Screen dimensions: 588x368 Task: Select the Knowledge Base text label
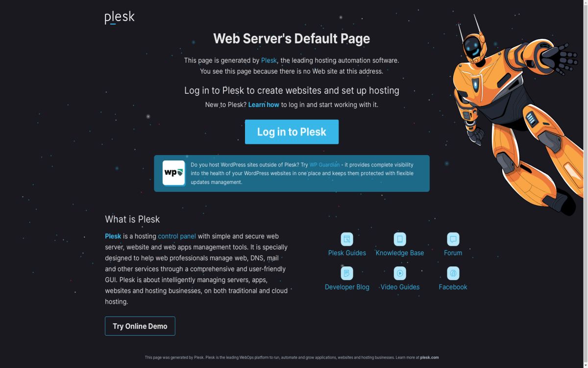(x=400, y=253)
